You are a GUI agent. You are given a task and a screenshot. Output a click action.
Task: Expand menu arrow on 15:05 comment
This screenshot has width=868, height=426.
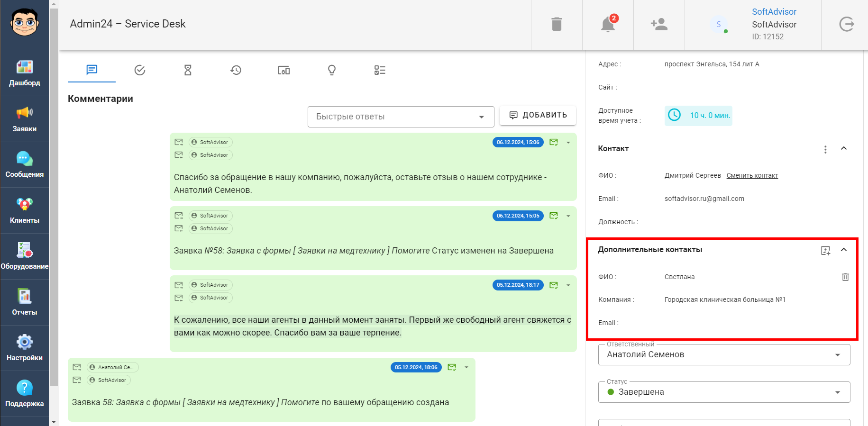coord(568,216)
